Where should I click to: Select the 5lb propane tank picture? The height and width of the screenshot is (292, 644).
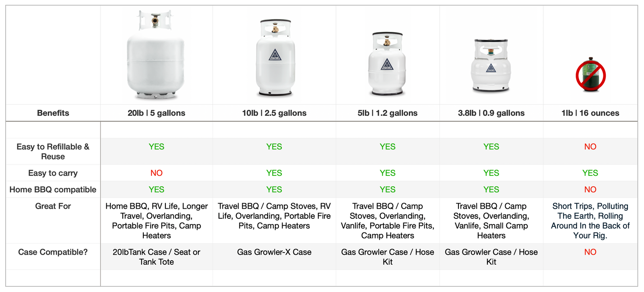(x=387, y=64)
